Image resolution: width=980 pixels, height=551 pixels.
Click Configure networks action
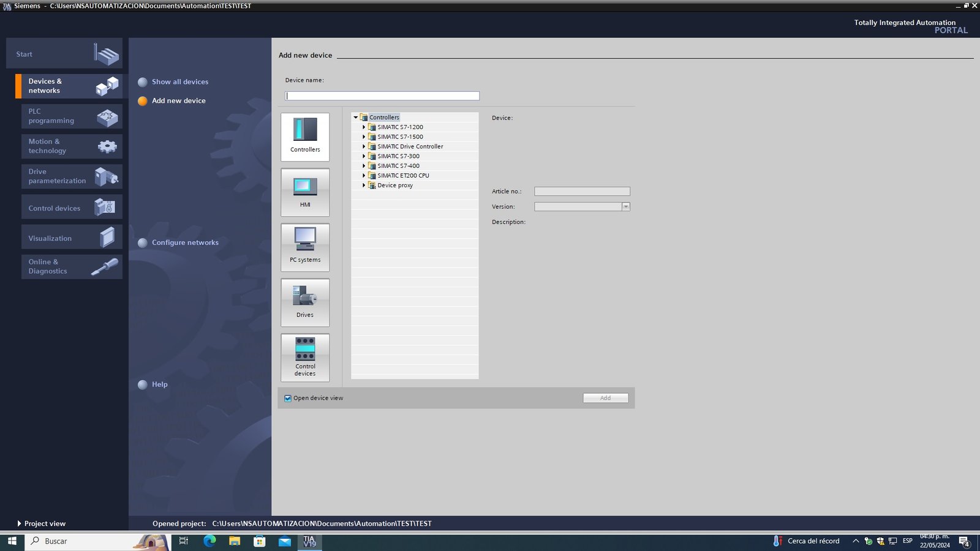coord(185,243)
